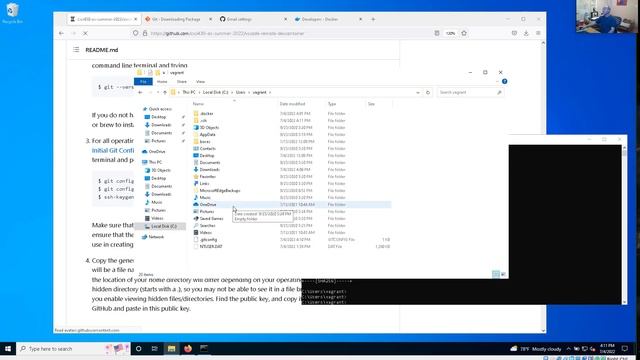Open the Explorer File tab
The height and width of the screenshot is (360, 640).
pos(143,82)
